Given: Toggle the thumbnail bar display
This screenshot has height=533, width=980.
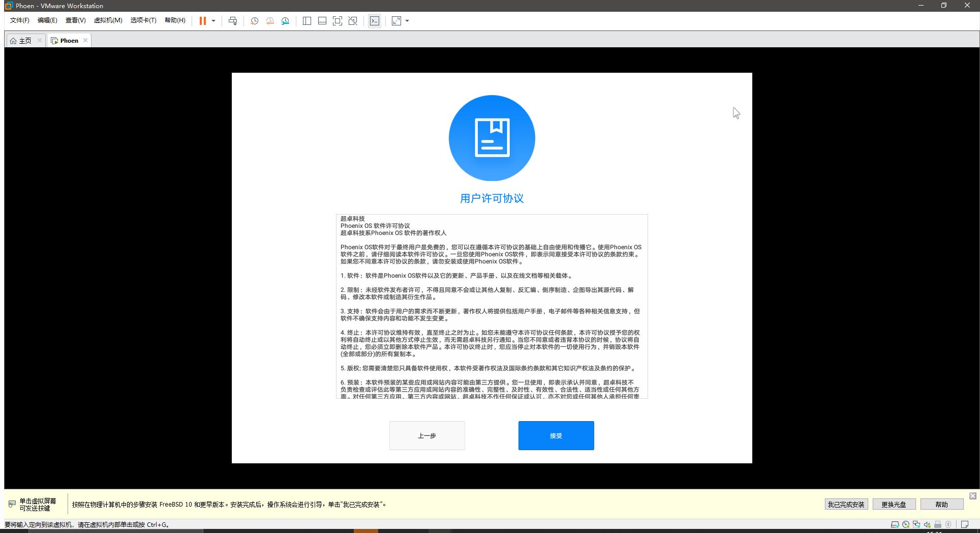Looking at the screenshot, I should click(321, 21).
